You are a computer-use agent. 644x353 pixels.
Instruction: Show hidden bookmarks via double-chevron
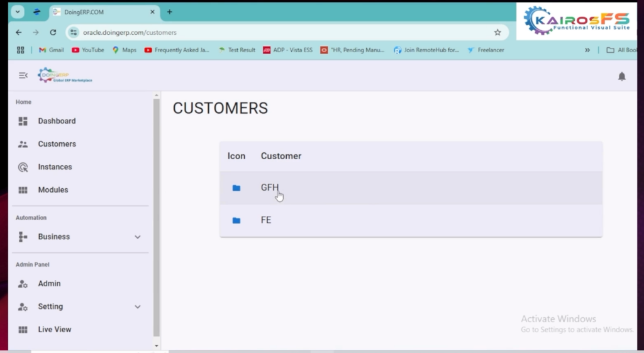tap(587, 50)
